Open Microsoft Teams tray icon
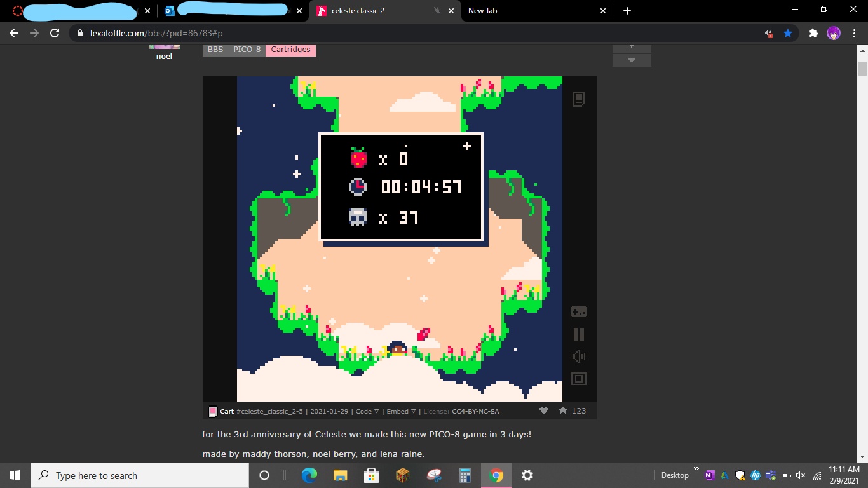Screen dimensions: 868x488 coord(771,475)
